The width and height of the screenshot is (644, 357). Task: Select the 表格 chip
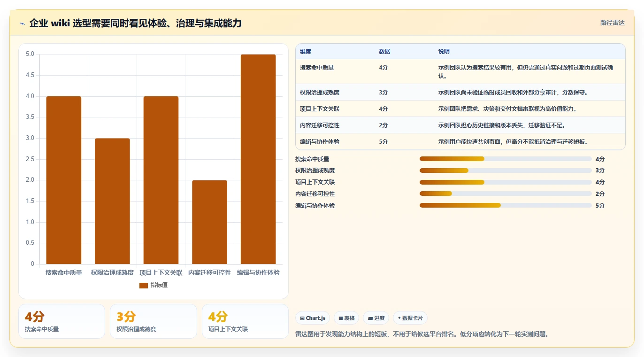coord(346,318)
